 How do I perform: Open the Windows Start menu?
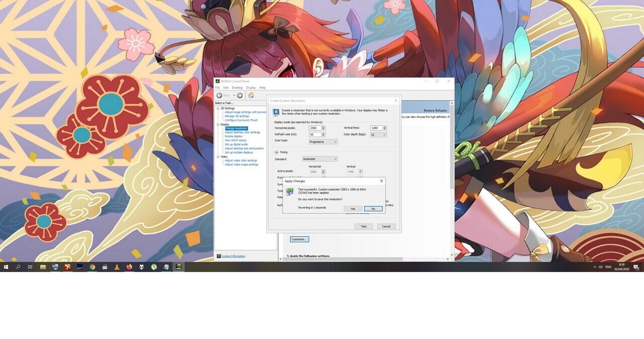coord(6,266)
